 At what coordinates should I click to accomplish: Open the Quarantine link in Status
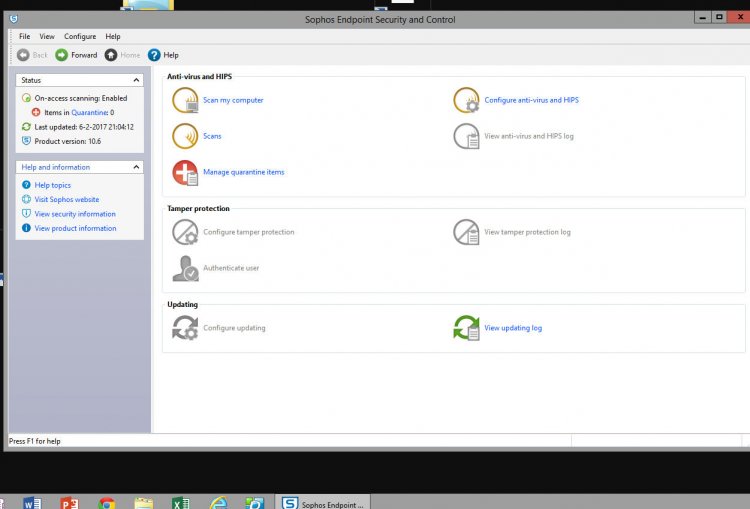tap(89, 113)
